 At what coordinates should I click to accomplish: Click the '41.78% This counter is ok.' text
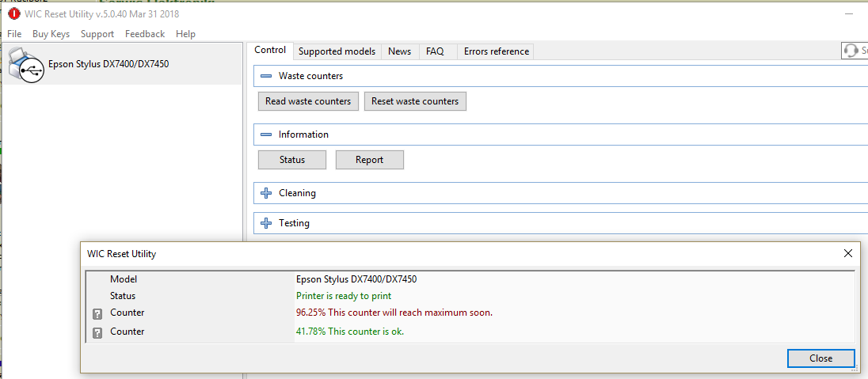tap(350, 332)
